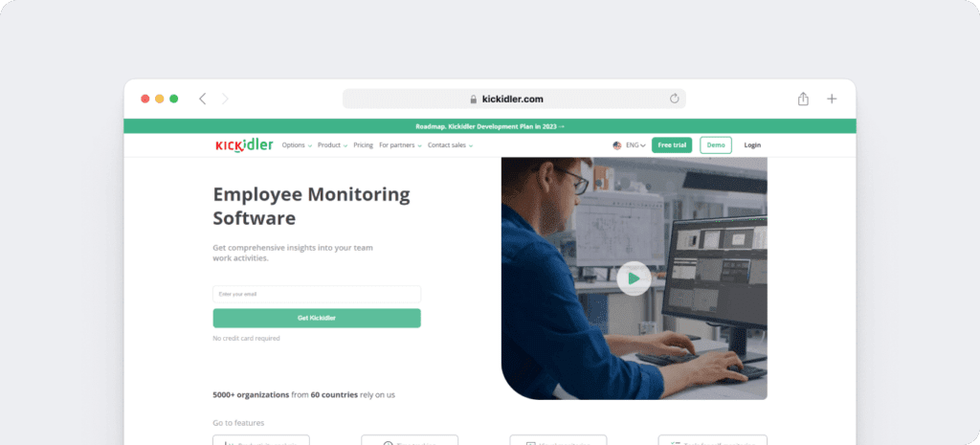
Task: Open the For partners dropdown
Action: (x=401, y=145)
